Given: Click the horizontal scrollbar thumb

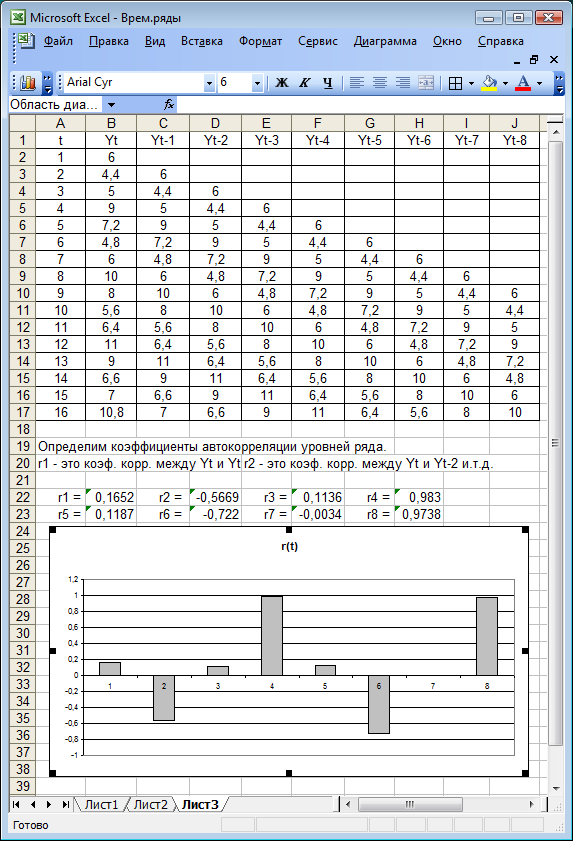Looking at the screenshot, I should coord(410,804).
